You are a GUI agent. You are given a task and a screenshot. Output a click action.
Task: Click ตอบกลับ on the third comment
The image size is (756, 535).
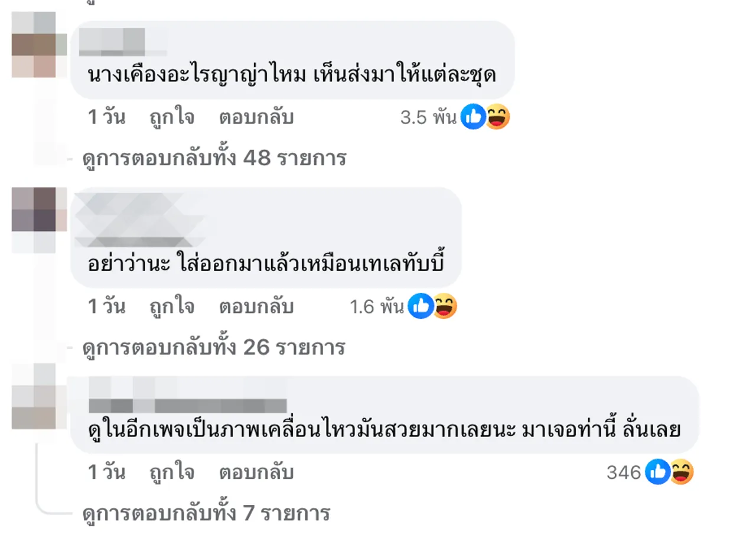258,472
